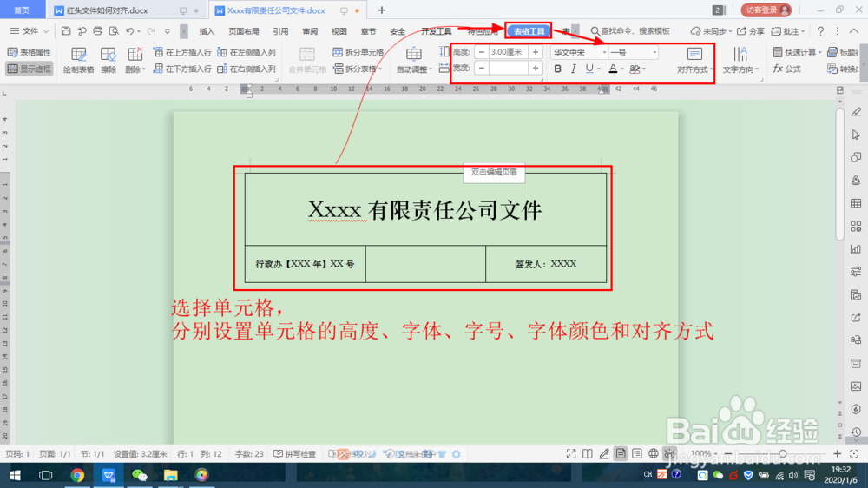Click the 分享 share button
868x488 pixels.
751,31
